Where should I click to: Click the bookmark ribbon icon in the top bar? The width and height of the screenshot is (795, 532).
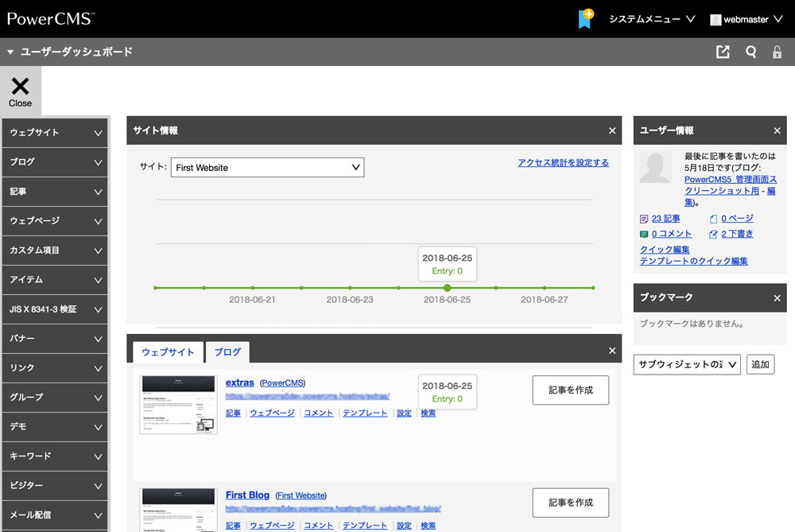585,18
